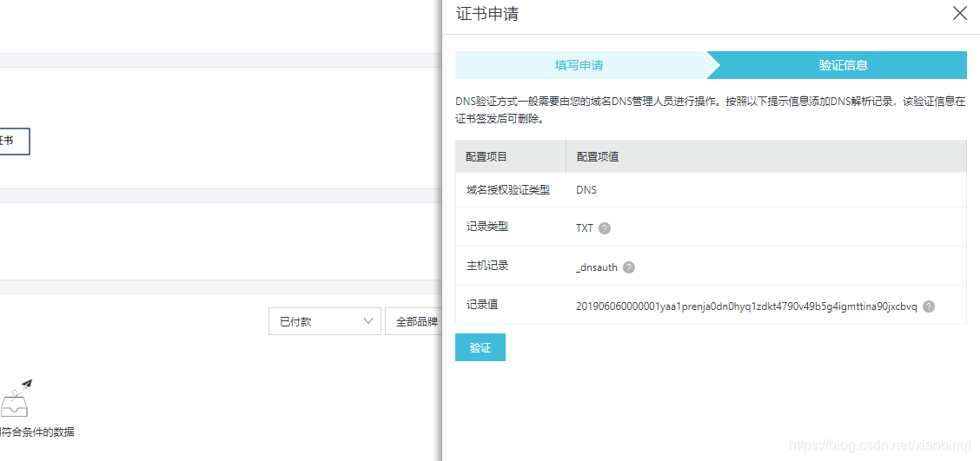
Task: Click the help icon next to TXT
Action: click(x=605, y=228)
